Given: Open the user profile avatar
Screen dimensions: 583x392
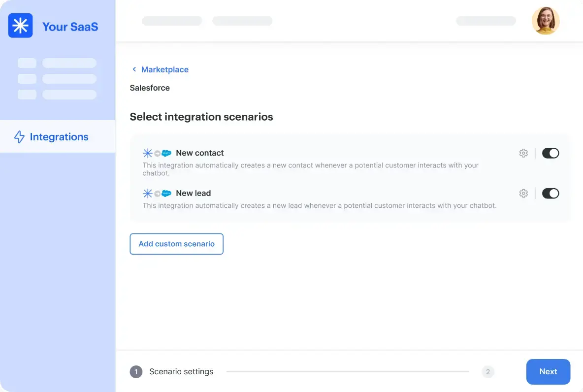Looking at the screenshot, I should click(545, 21).
